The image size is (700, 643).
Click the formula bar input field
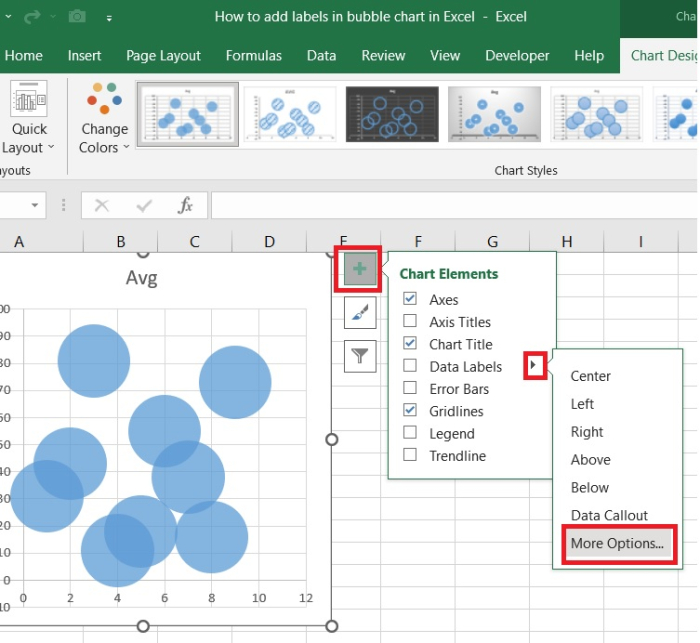[454, 205]
